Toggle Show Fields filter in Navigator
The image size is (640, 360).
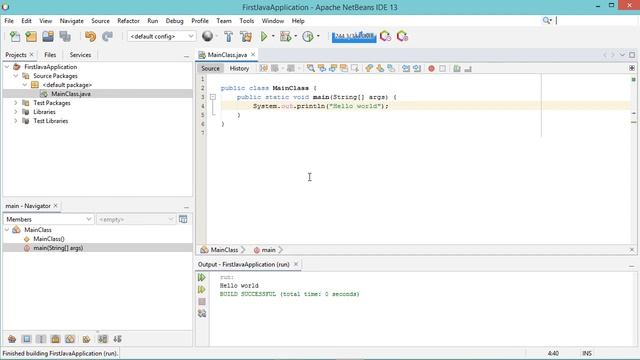coord(27,339)
